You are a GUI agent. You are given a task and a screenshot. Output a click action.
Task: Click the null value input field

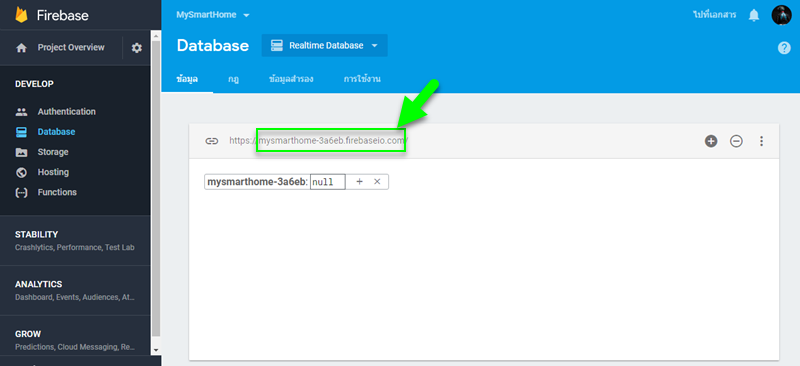(x=328, y=182)
